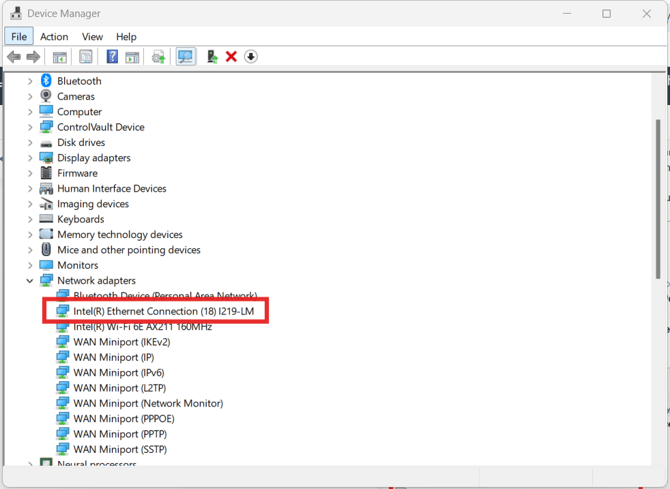The width and height of the screenshot is (670, 489).
Task: Expand the Keyboards category
Action: coord(30,219)
